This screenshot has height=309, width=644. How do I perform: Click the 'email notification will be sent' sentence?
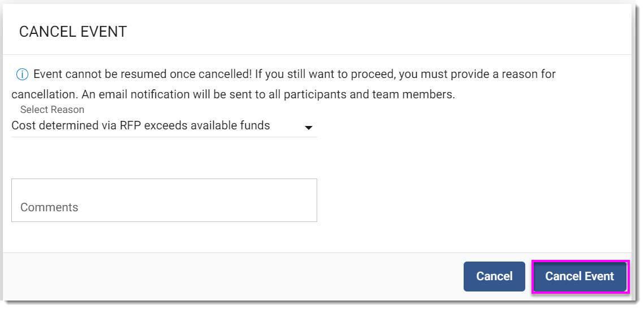(170, 94)
